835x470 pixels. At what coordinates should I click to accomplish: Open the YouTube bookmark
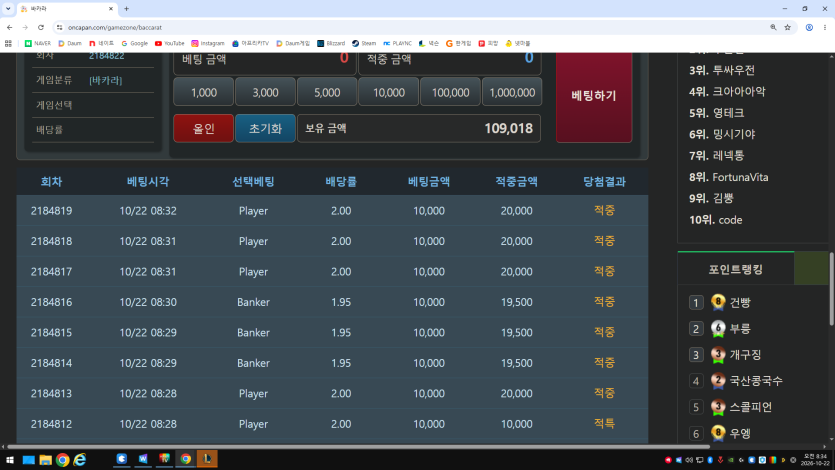[169, 43]
